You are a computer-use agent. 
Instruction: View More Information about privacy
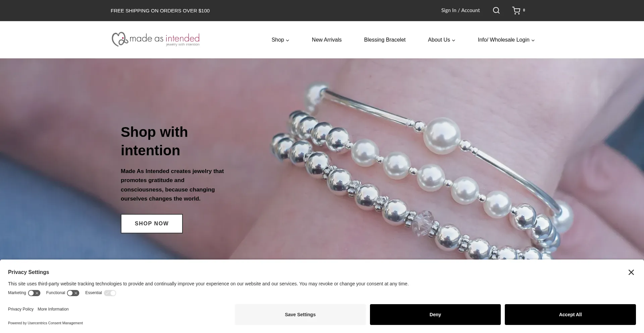[53, 309]
